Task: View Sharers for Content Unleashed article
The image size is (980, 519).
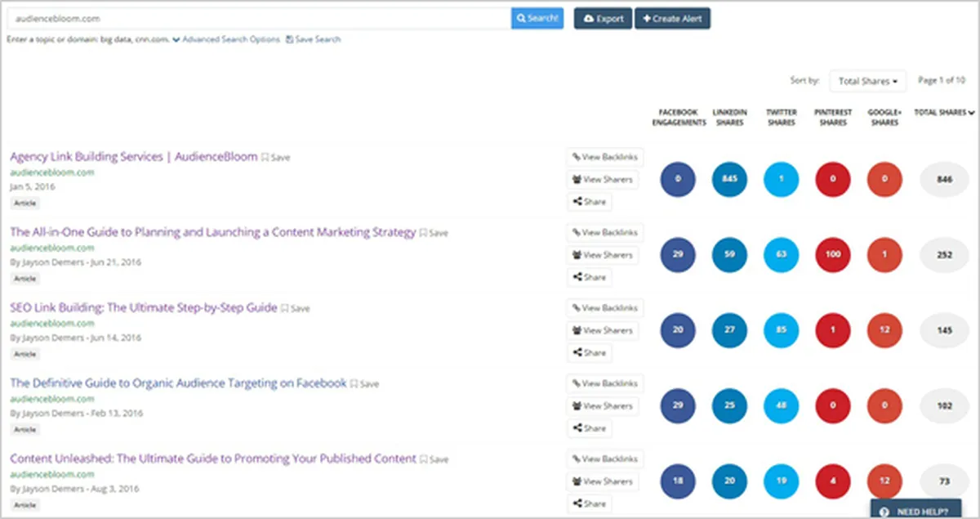Action: point(603,481)
